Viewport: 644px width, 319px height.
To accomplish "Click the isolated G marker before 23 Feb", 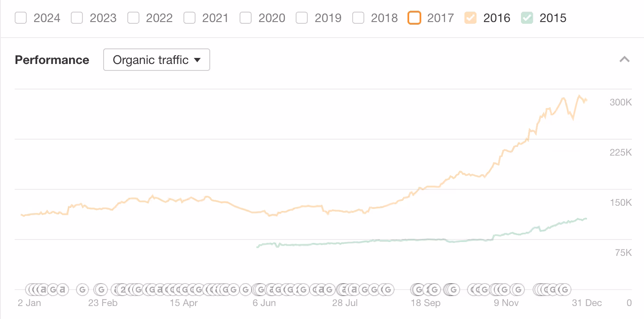I will [x=82, y=289].
